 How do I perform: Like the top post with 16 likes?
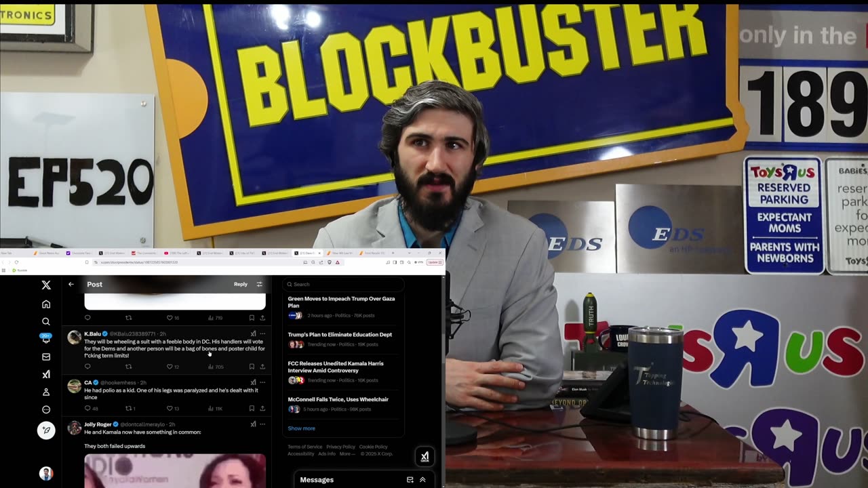tap(173, 318)
